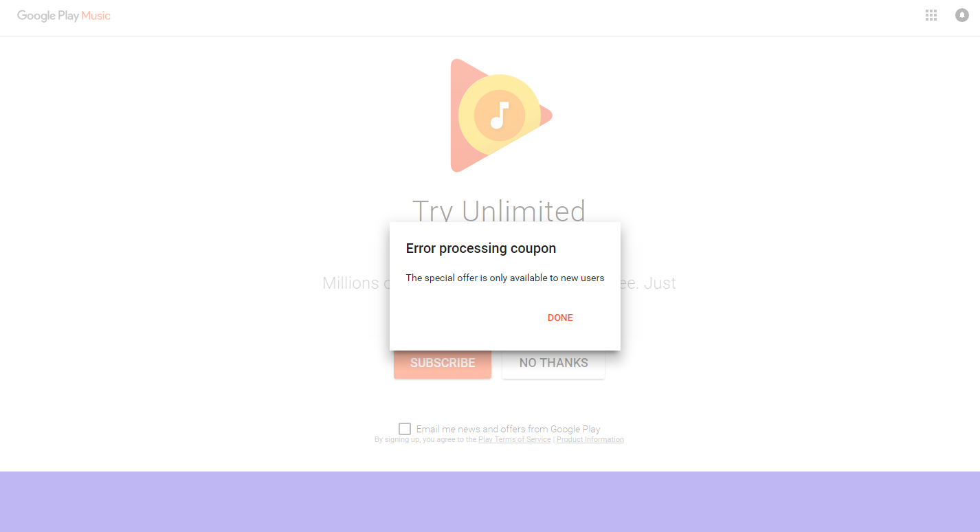This screenshot has height=532, width=980.
Task: Open the notifications bell icon
Action: (x=962, y=15)
